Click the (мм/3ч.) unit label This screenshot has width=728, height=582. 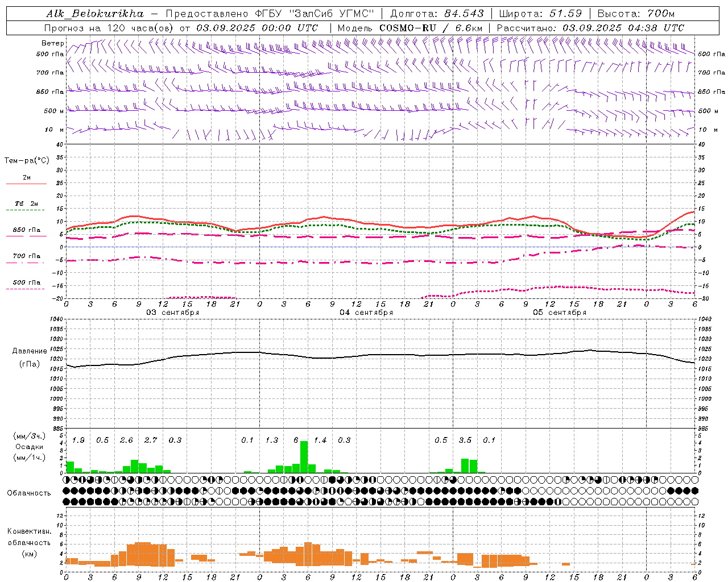pyautogui.click(x=30, y=436)
